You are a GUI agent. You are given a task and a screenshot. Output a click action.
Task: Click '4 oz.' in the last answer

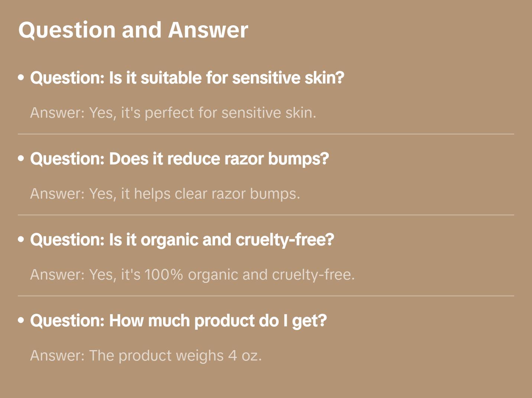pos(245,356)
